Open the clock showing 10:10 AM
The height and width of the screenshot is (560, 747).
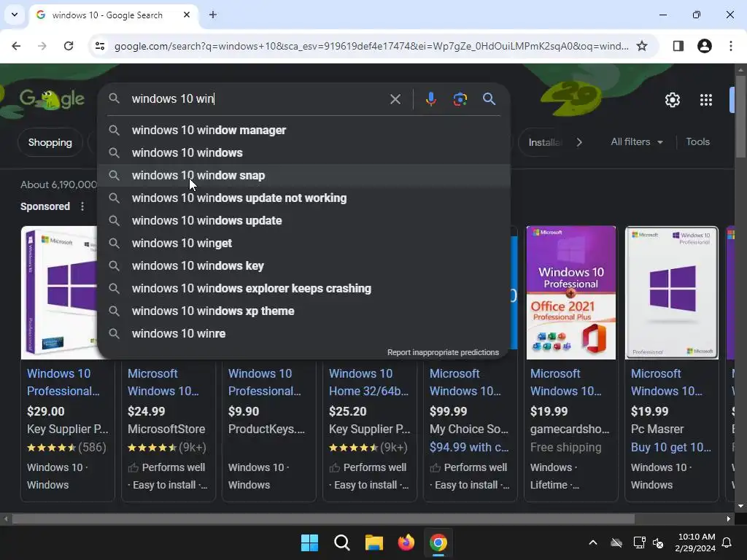pyautogui.click(x=696, y=542)
